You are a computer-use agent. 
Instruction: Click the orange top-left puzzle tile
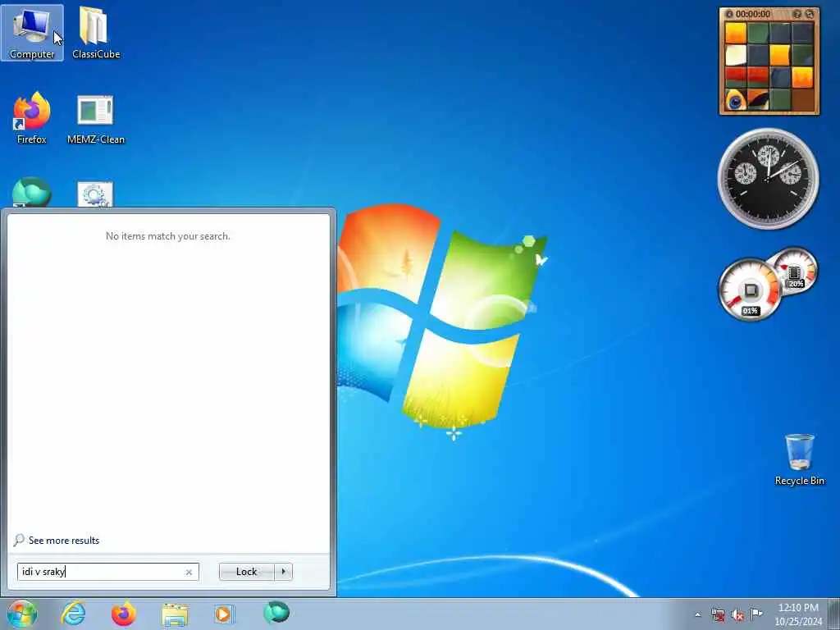pos(736,33)
